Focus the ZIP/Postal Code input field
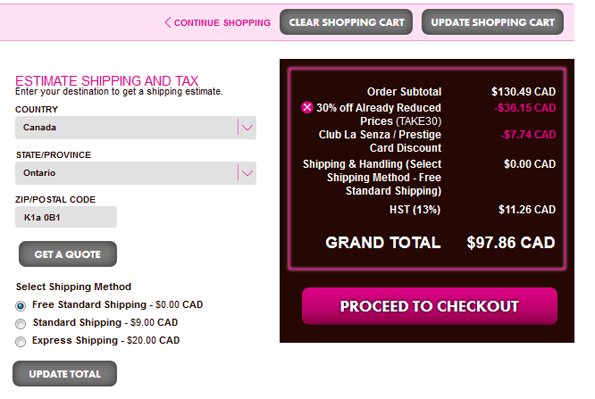The height and width of the screenshot is (399, 595). tap(66, 217)
